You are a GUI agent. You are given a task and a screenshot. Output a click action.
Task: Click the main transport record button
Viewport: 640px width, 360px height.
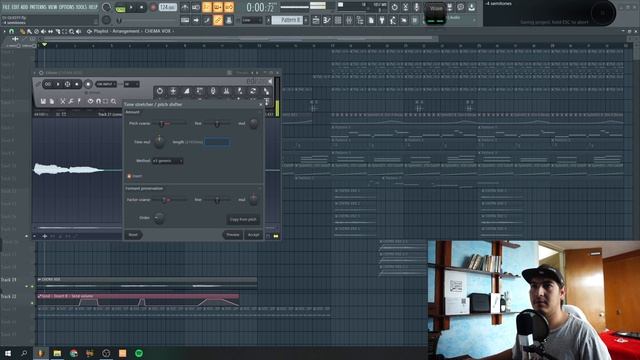[x=153, y=7]
